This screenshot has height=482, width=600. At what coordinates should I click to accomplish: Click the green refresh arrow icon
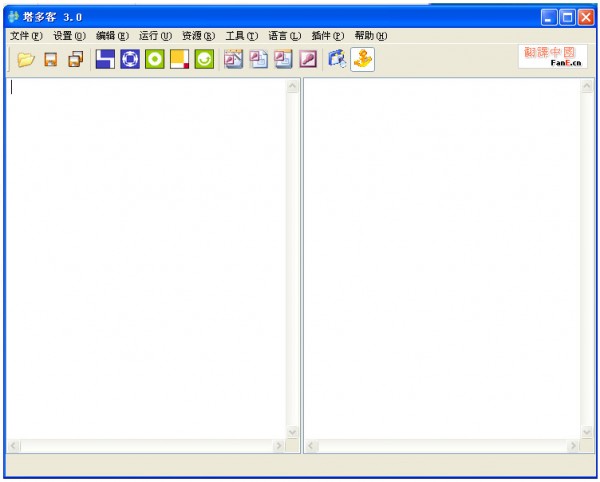204,59
